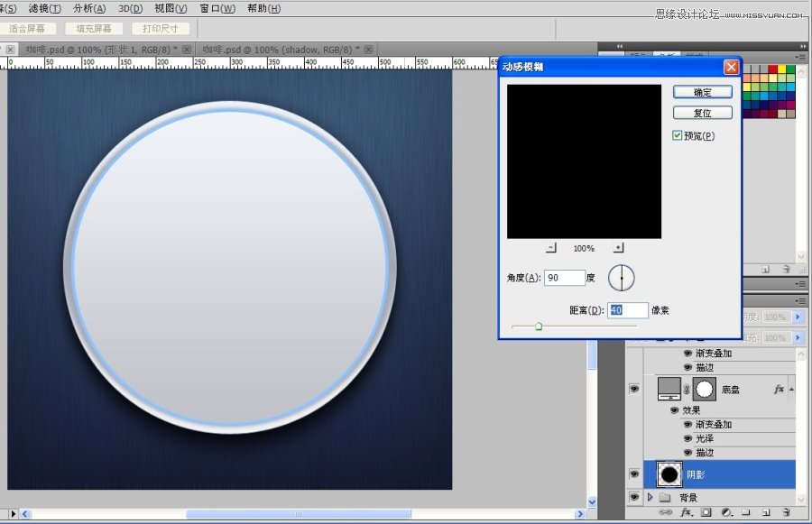
Task: Click the folder icon of the 背景 group
Action: [665, 498]
